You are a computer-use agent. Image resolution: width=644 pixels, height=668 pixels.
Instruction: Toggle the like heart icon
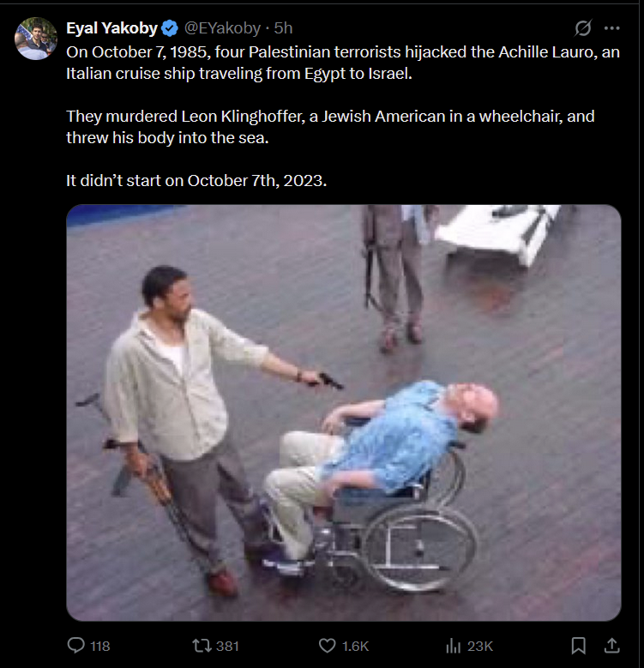click(327, 646)
